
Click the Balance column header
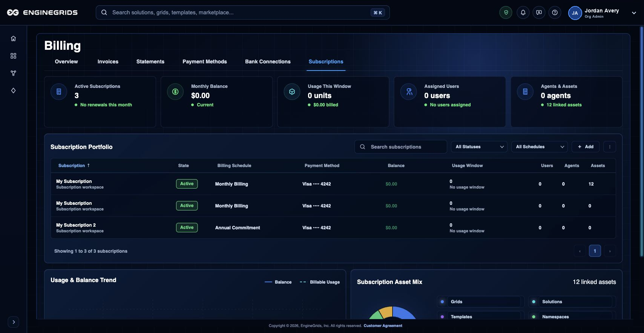[x=396, y=166]
